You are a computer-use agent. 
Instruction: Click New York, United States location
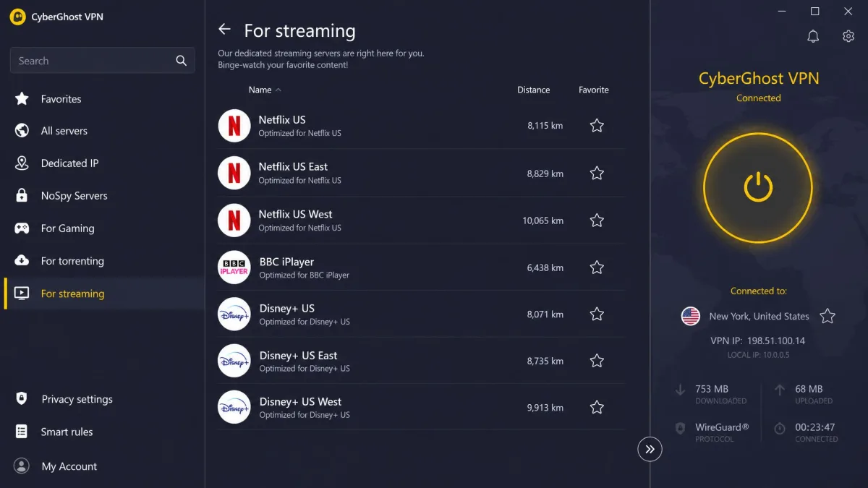(x=759, y=316)
